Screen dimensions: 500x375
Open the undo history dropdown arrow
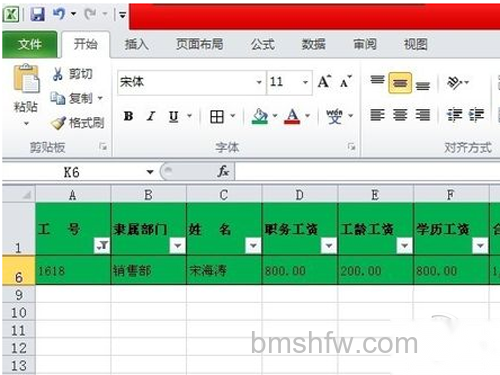73,14
